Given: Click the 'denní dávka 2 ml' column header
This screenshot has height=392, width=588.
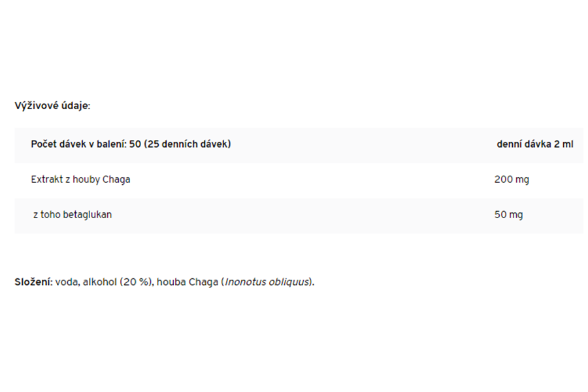Looking at the screenshot, I should click(x=534, y=144).
